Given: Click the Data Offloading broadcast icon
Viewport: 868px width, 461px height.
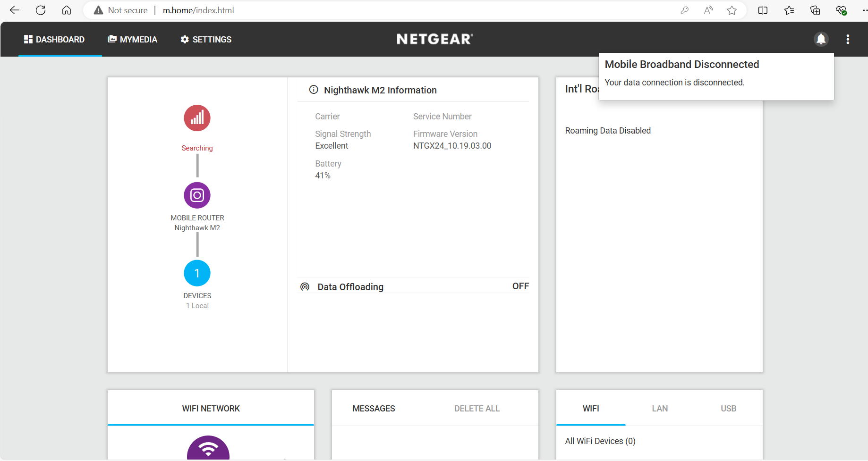Looking at the screenshot, I should (305, 286).
